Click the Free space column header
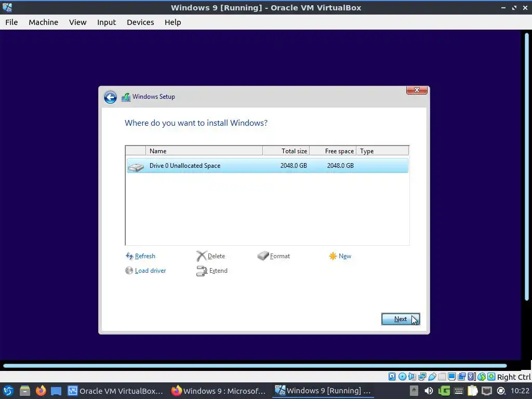 coord(333,151)
